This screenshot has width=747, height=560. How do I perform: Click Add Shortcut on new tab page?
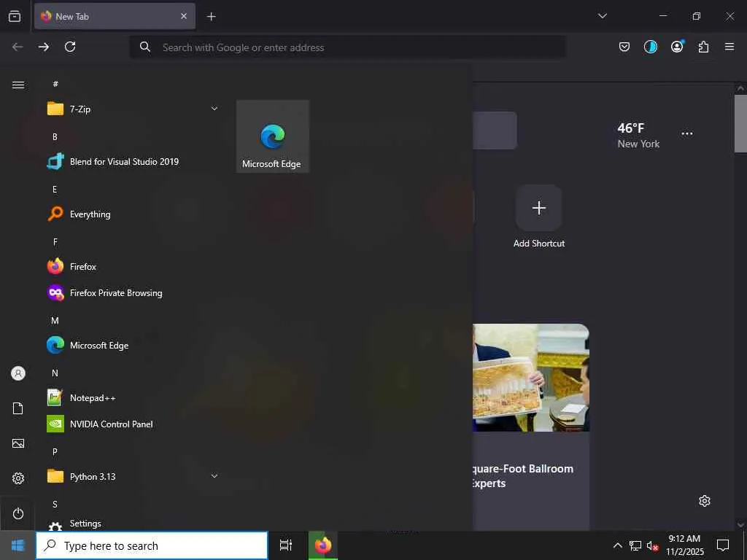(x=539, y=217)
